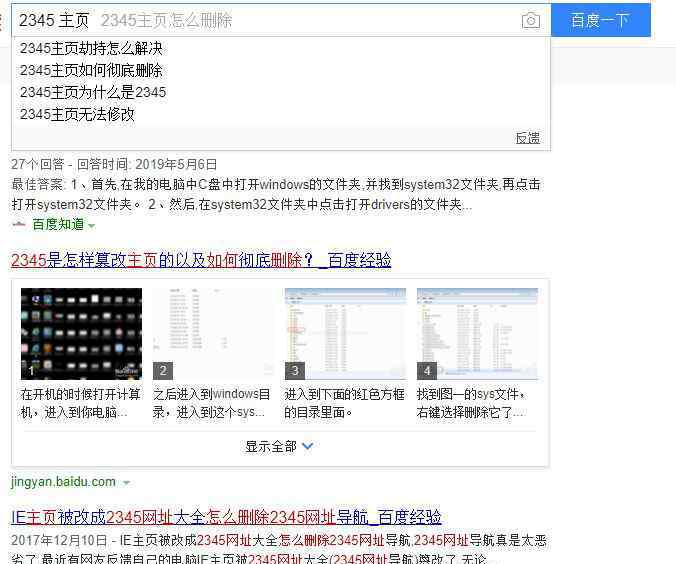Click the 反馈 feedback link
The width and height of the screenshot is (676, 564).
tap(527, 138)
